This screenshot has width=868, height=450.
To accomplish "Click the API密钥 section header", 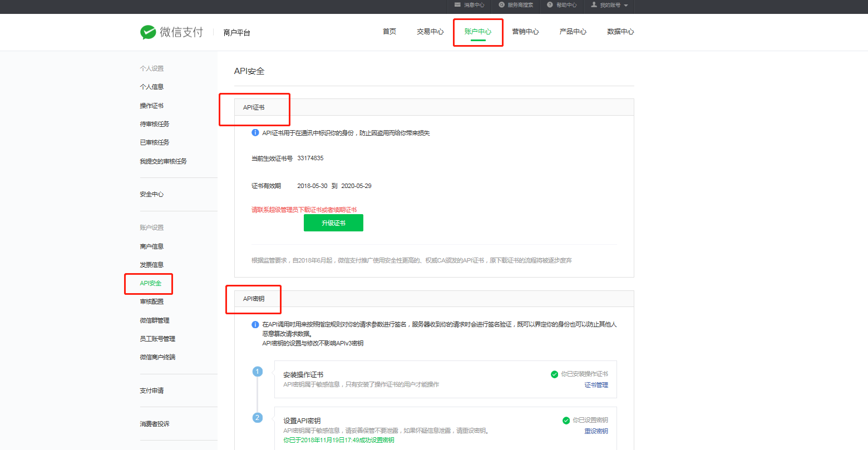I will (434, 299).
